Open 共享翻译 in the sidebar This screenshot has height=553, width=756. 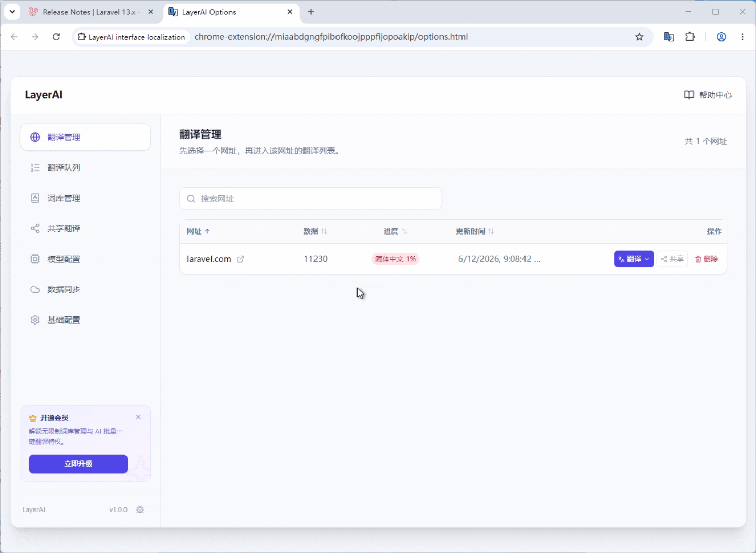click(85, 228)
